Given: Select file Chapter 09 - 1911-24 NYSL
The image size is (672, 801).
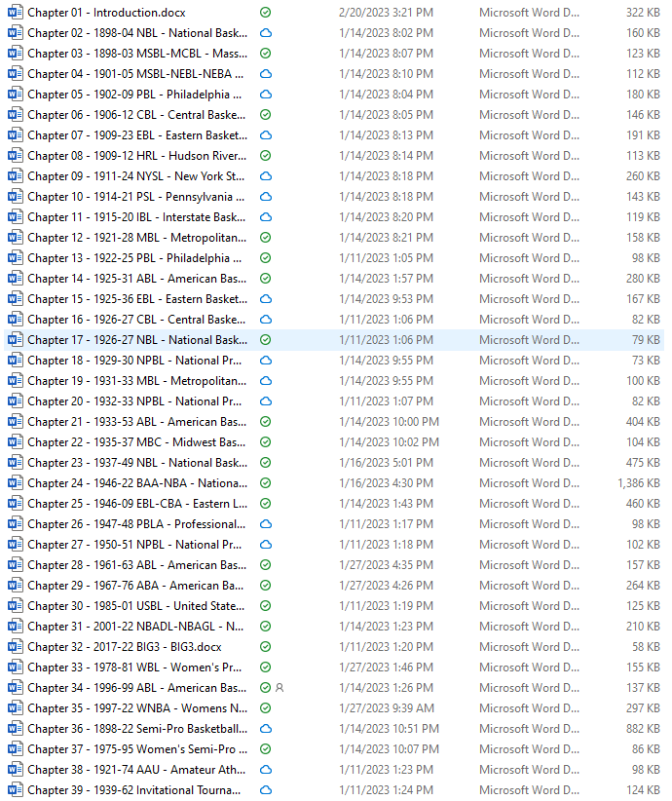Looking at the screenshot, I should 136,176.
